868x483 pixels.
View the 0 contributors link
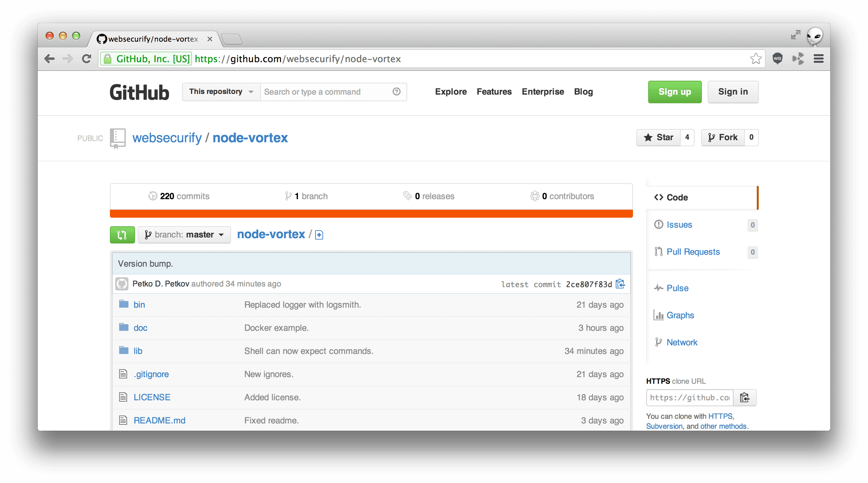pyautogui.click(x=562, y=196)
